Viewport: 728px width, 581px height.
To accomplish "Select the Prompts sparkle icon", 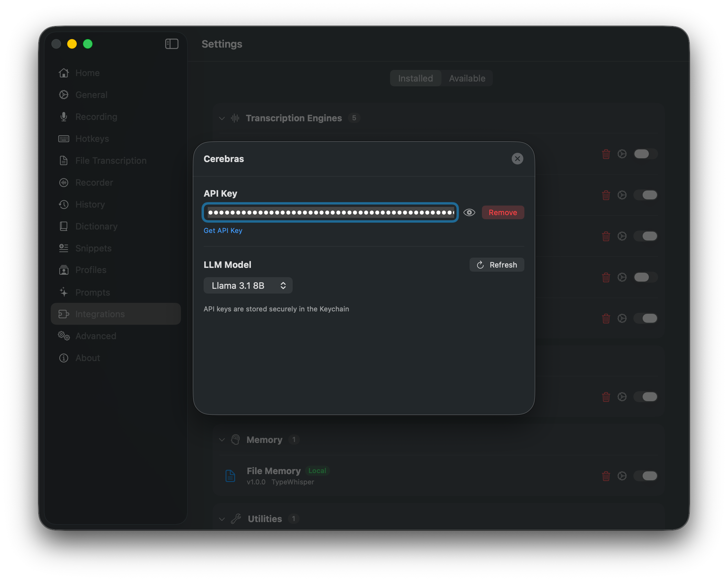I will (64, 292).
